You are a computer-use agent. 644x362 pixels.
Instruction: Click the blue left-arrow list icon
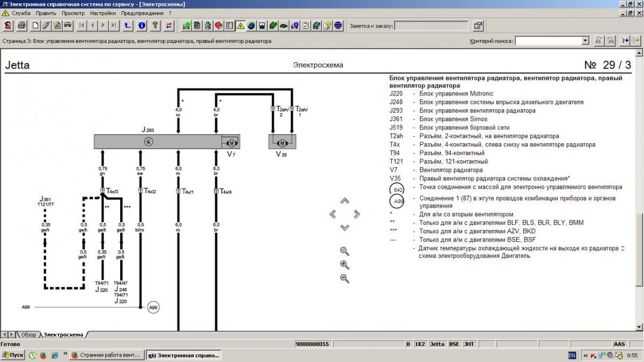tap(625, 41)
